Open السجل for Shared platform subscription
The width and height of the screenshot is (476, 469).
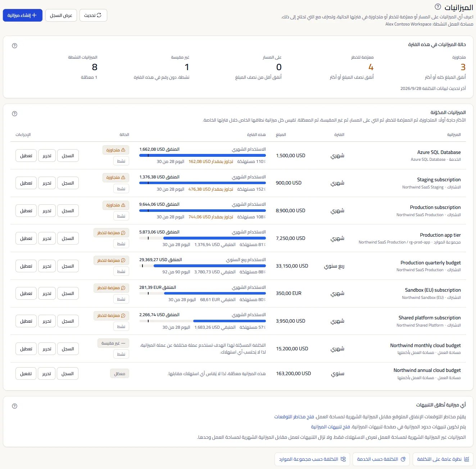[x=68, y=321]
